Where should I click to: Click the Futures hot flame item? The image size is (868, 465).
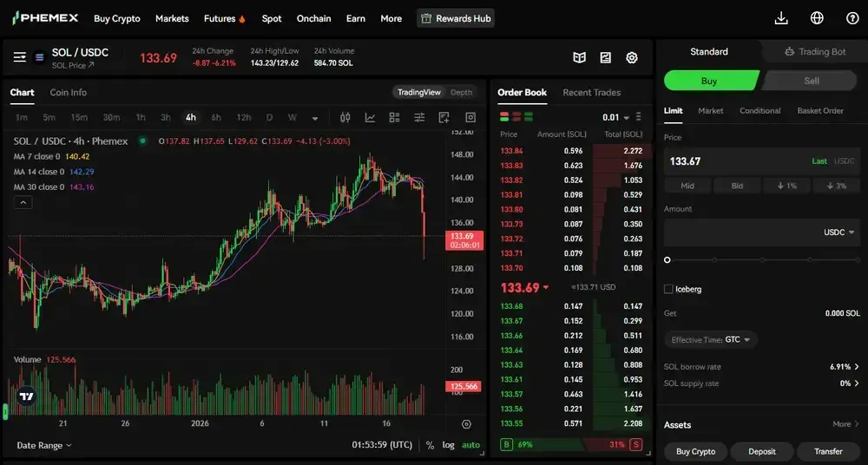tap(225, 18)
